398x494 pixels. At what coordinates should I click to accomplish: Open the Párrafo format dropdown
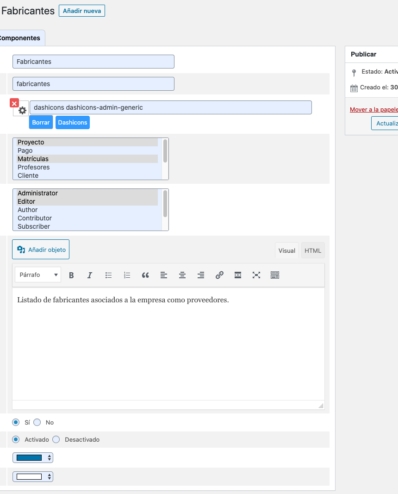(x=38, y=275)
